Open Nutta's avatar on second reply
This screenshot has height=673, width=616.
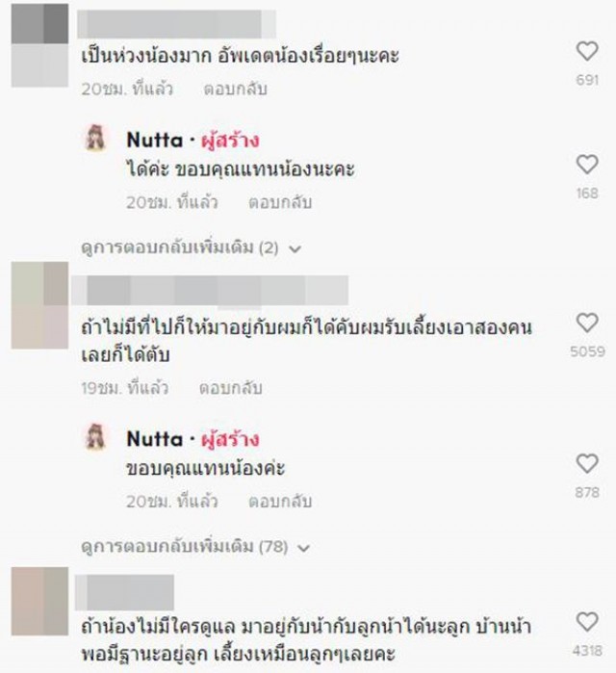click(x=95, y=437)
